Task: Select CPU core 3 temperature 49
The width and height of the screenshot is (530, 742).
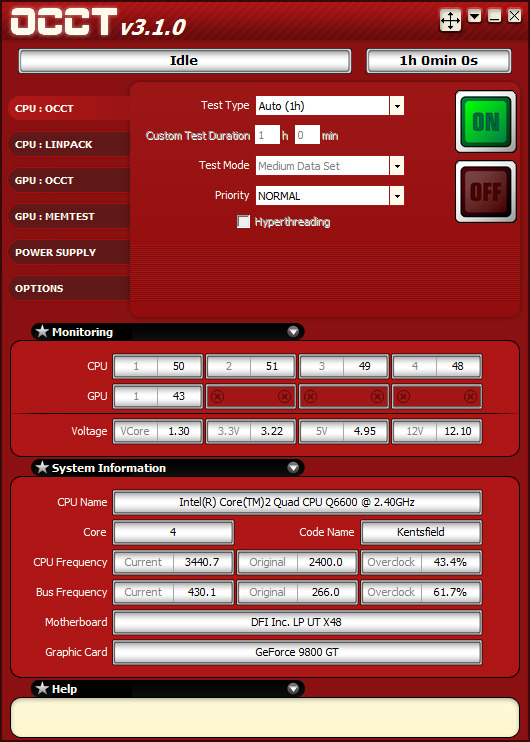Action: (344, 366)
